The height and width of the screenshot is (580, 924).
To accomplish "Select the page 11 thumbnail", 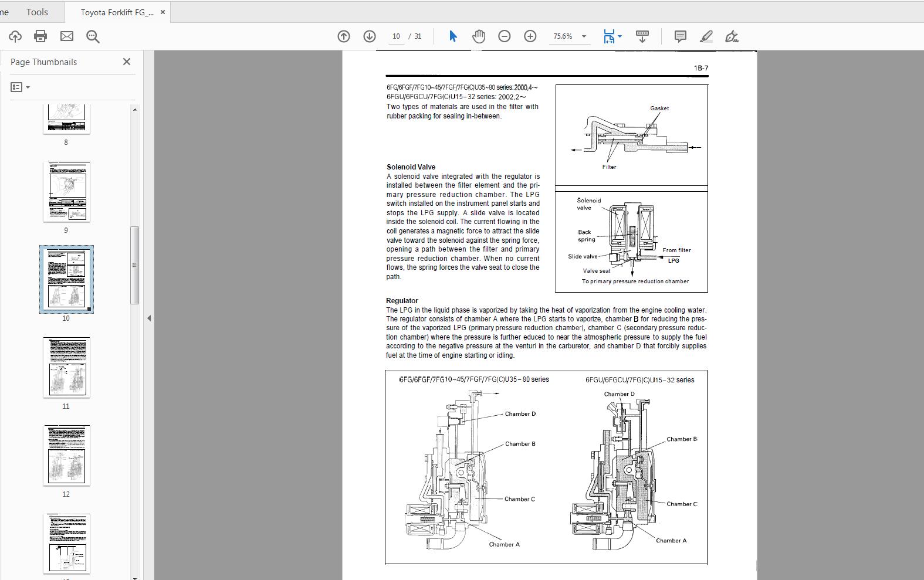I will pyautogui.click(x=66, y=367).
